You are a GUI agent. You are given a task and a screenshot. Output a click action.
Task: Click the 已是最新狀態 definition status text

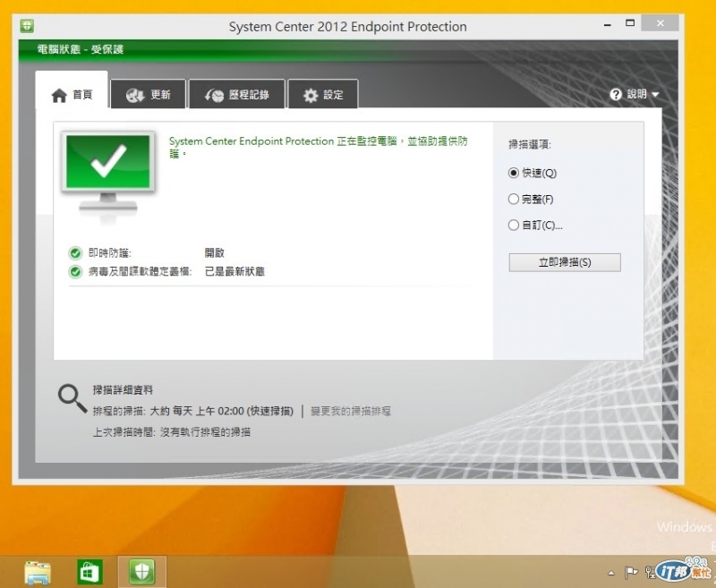tap(234, 272)
